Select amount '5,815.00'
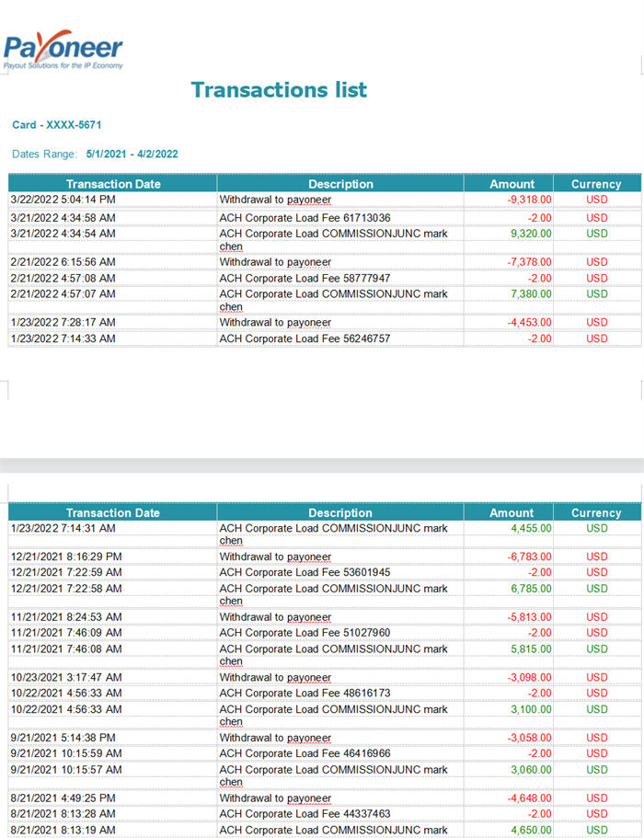The height and width of the screenshot is (838, 644). [531, 649]
